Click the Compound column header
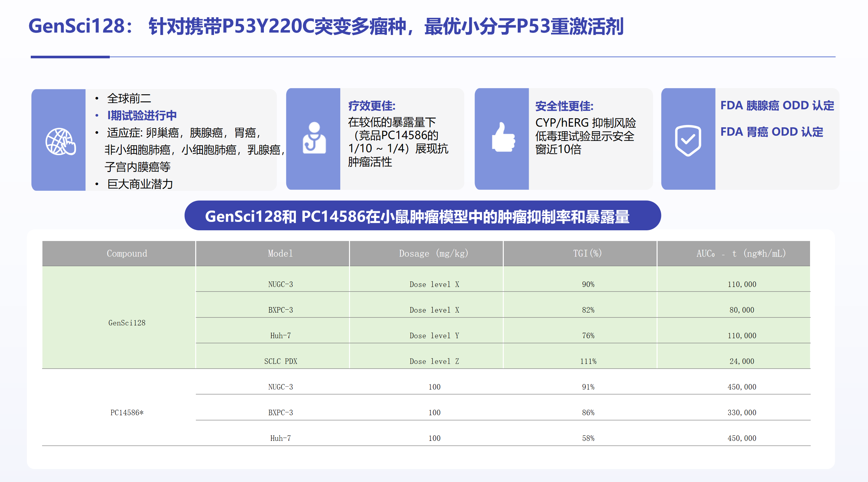 point(118,254)
